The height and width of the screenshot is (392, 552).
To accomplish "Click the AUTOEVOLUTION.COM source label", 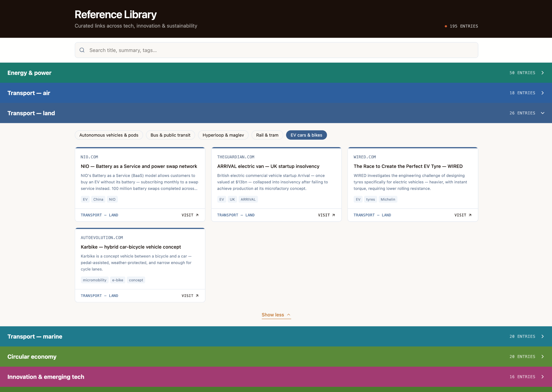I will coord(102,238).
